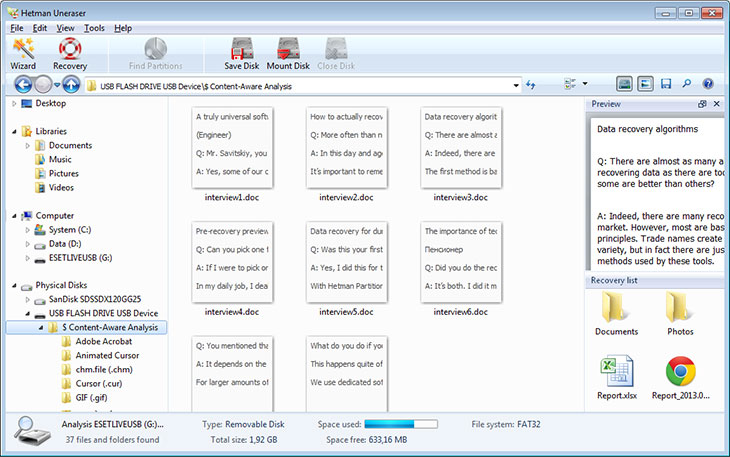The image size is (730, 457).
Task: Collapse the Computer tree node
Action: 14,216
